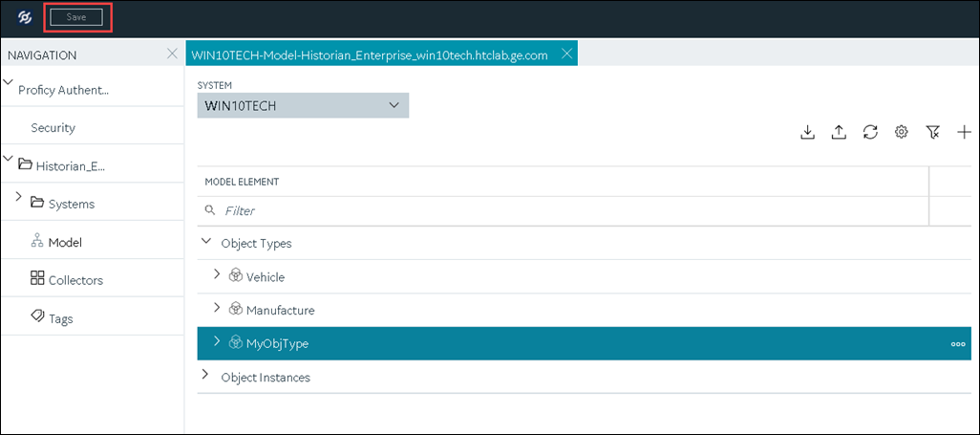Image resolution: width=980 pixels, height=435 pixels.
Task: Add a new model element with plus
Action: [x=965, y=132]
